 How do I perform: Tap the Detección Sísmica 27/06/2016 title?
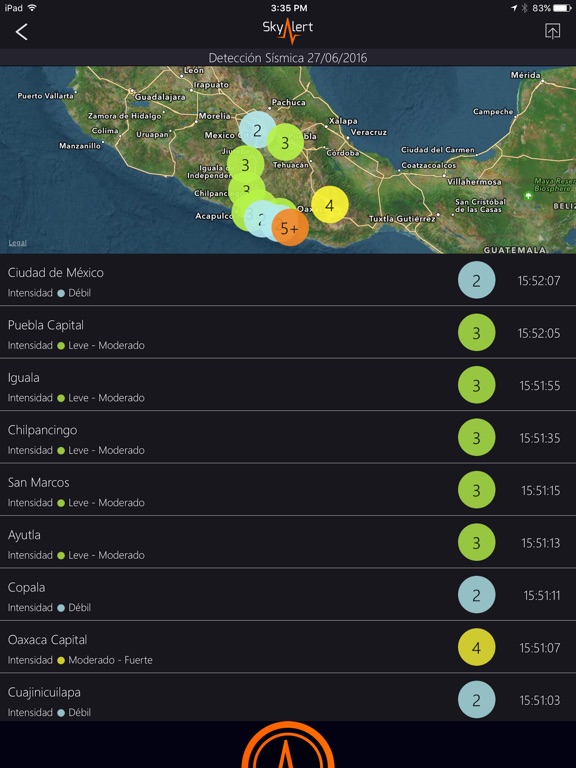288,58
